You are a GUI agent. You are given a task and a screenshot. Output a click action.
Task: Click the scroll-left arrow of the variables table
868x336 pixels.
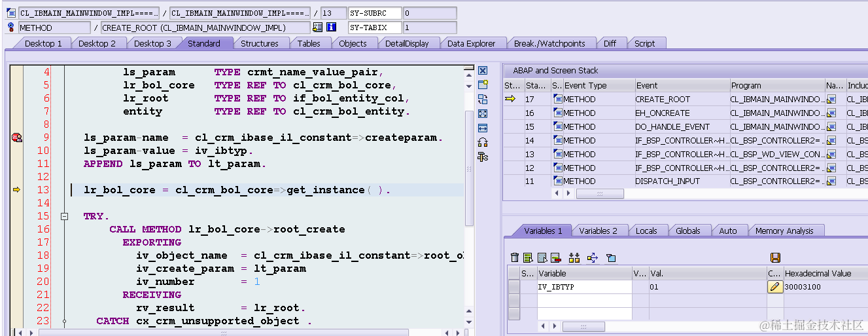pyautogui.click(x=544, y=326)
